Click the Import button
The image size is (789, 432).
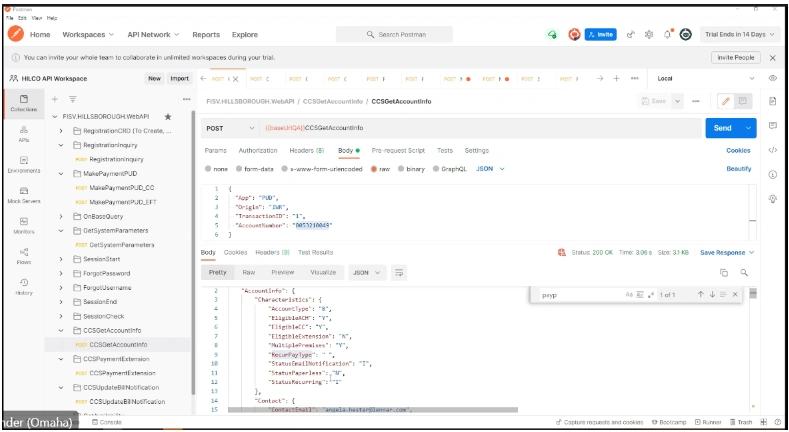tap(179, 78)
